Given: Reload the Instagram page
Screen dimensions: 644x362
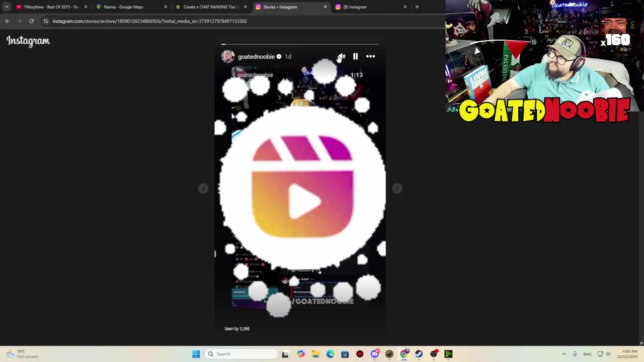Looking at the screenshot, I should click(31, 21).
